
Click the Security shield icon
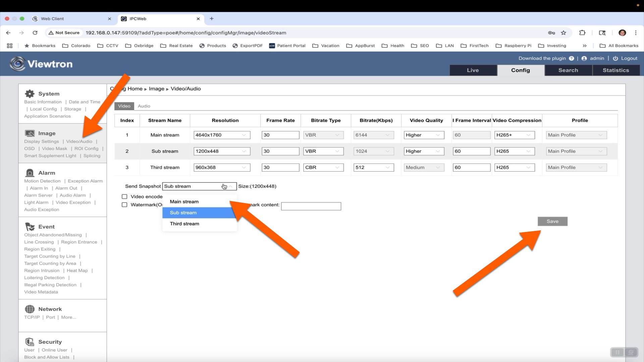(x=30, y=342)
